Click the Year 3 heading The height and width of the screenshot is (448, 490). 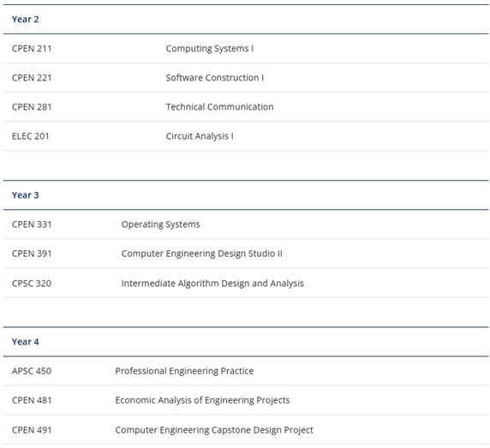click(x=26, y=195)
